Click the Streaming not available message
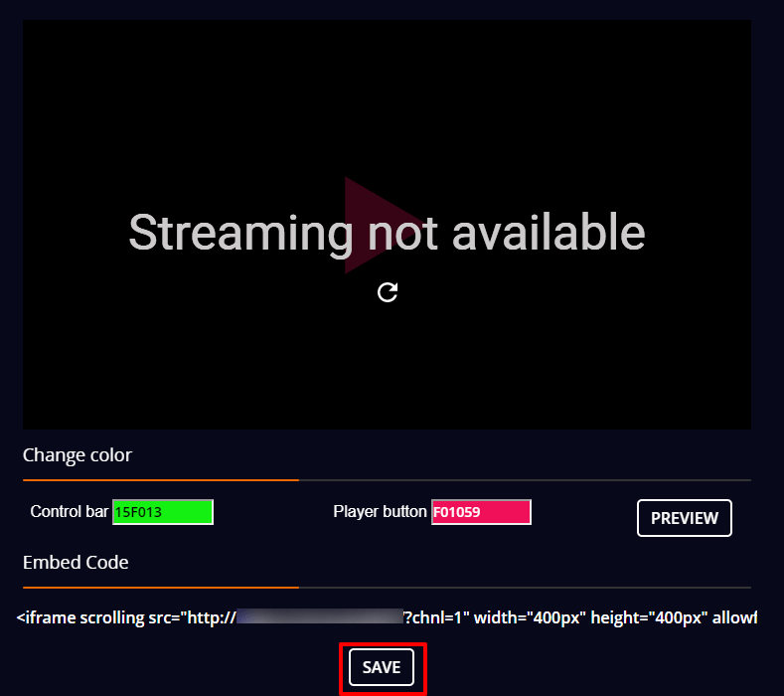Screen dimensions: 784x696 coord(387,233)
